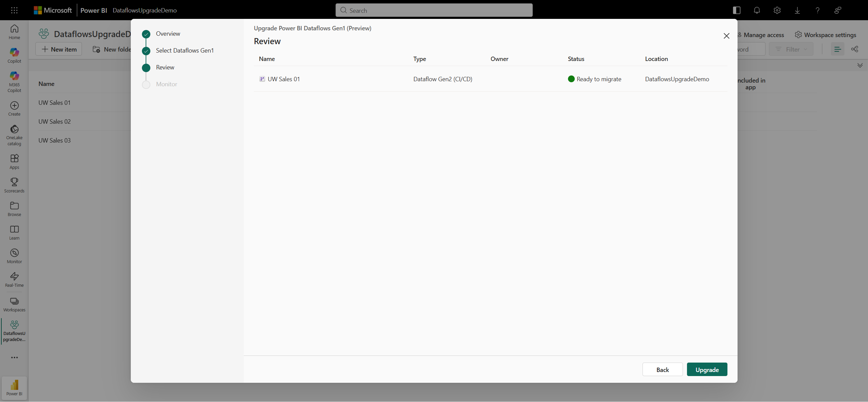Open the Workspaces list
The height and width of the screenshot is (402, 868).
(x=14, y=304)
